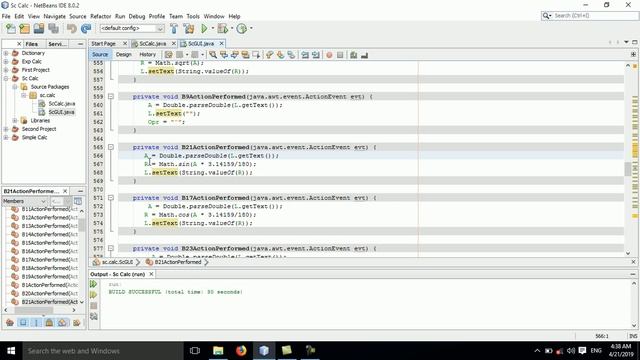Collapse the B21ActionPerformed code fold
The image size is (640, 360).
[111, 147]
